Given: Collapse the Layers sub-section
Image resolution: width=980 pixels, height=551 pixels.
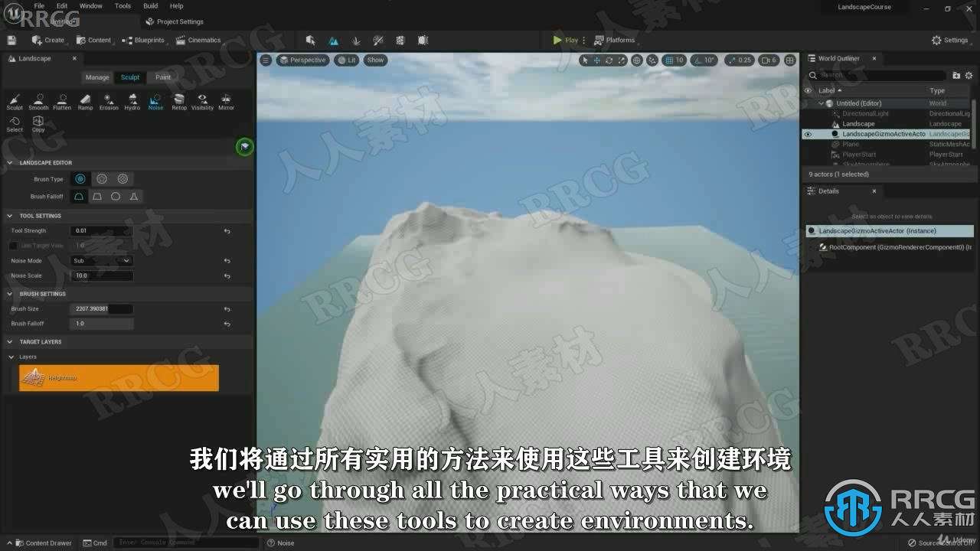Looking at the screenshot, I should 11,357.
